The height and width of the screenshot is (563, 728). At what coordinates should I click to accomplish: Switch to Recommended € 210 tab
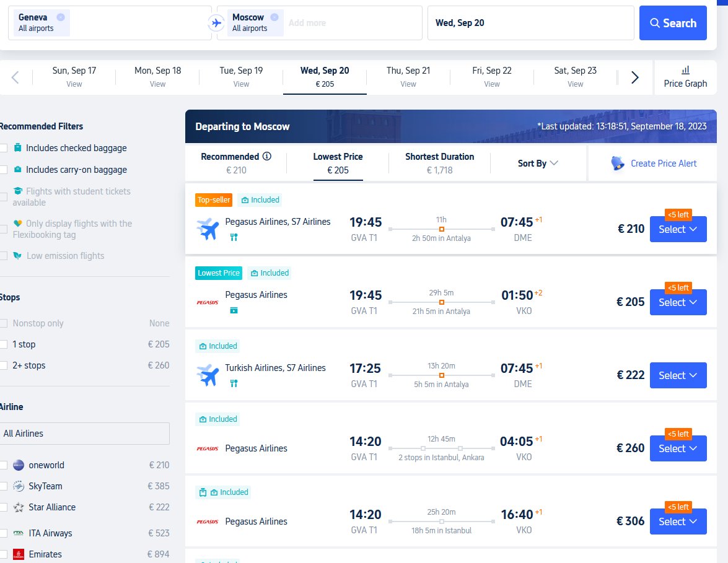pos(236,163)
